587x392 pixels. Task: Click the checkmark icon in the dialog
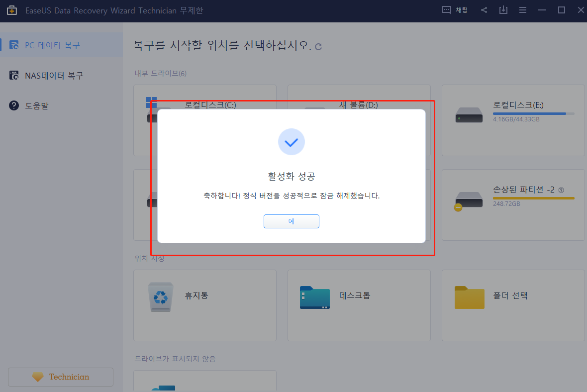point(292,142)
